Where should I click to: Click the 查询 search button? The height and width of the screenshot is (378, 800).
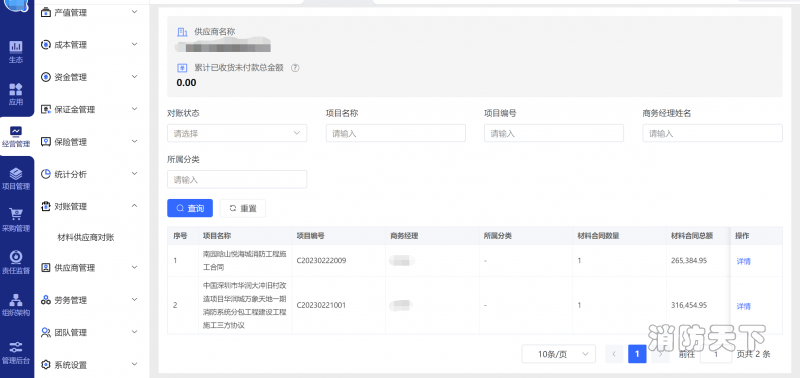click(190, 208)
